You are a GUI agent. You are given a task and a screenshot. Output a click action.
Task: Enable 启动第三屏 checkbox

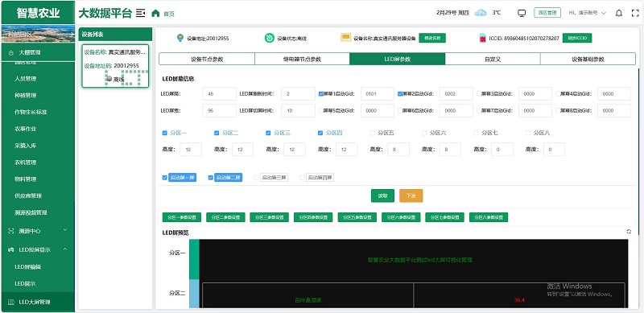tap(256, 178)
